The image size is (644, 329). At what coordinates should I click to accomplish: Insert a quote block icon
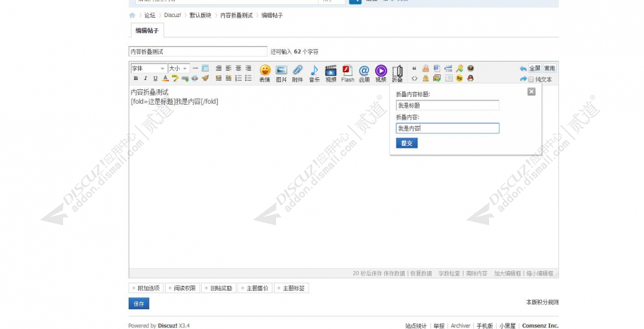(415, 68)
